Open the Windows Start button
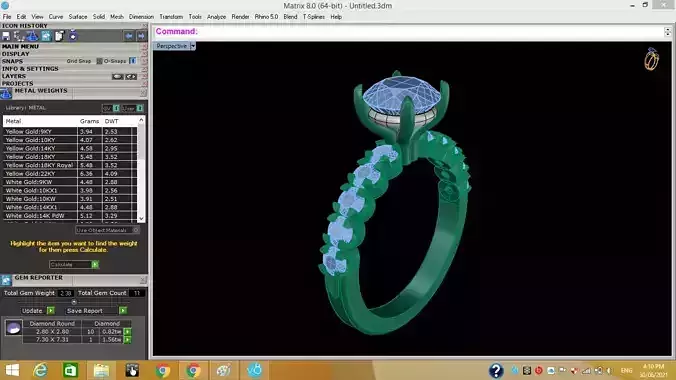Image resolution: width=676 pixels, height=380 pixels. [13, 371]
